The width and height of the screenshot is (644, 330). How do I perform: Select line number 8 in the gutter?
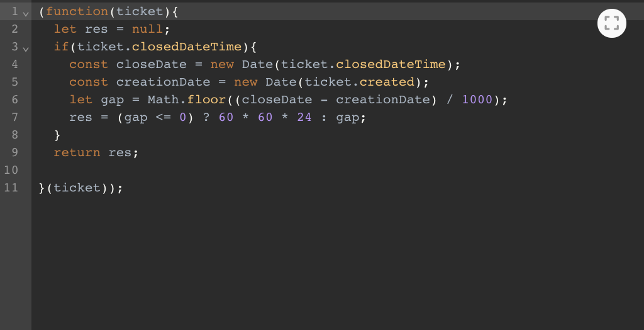click(15, 135)
